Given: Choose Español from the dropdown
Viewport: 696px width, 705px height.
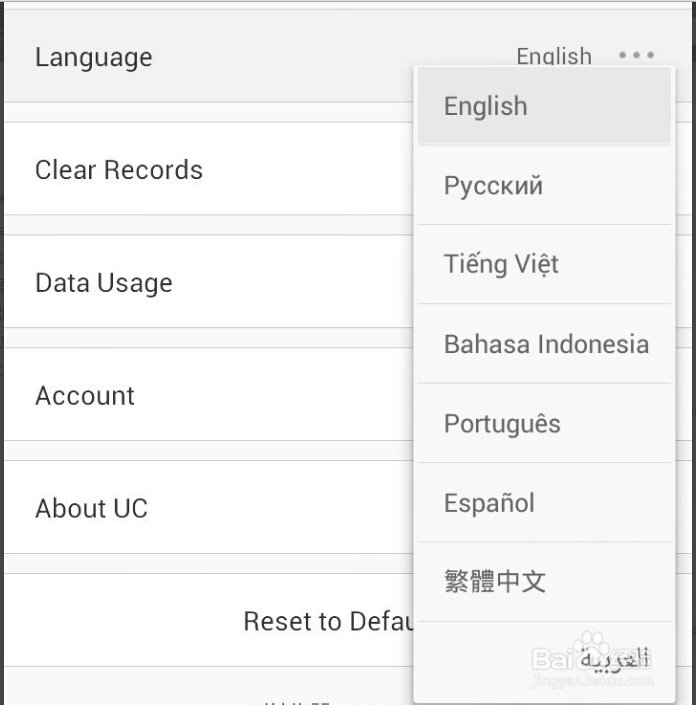Looking at the screenshot, I should tap(544, 502).
